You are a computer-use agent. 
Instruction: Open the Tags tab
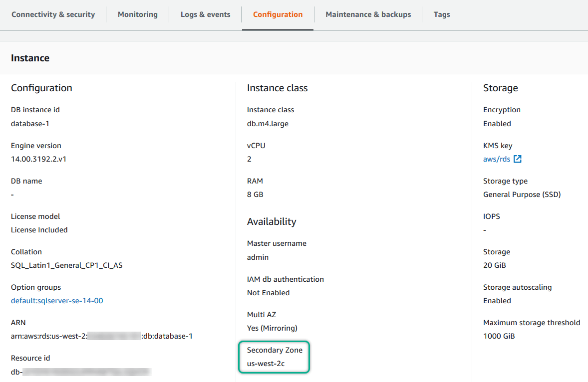click(442, 14)
